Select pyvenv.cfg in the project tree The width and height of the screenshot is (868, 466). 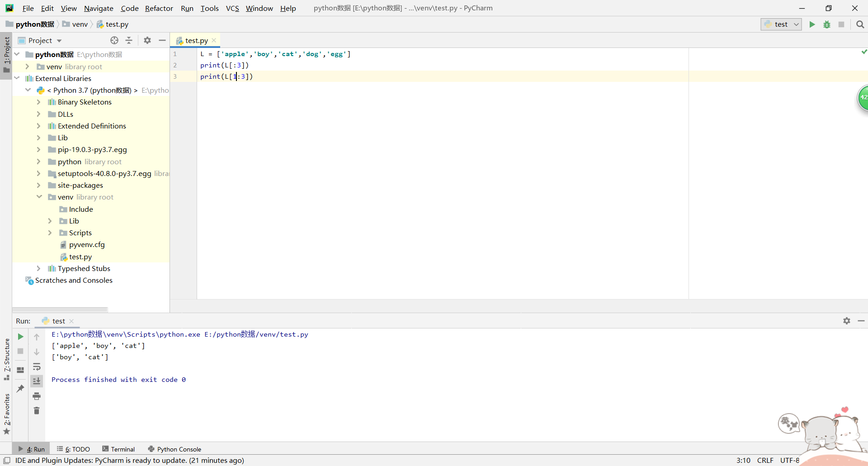(87, 245)
